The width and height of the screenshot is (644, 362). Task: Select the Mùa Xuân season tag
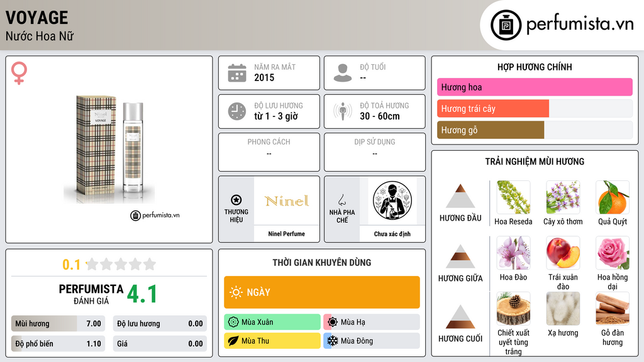(x=272, y=322)
